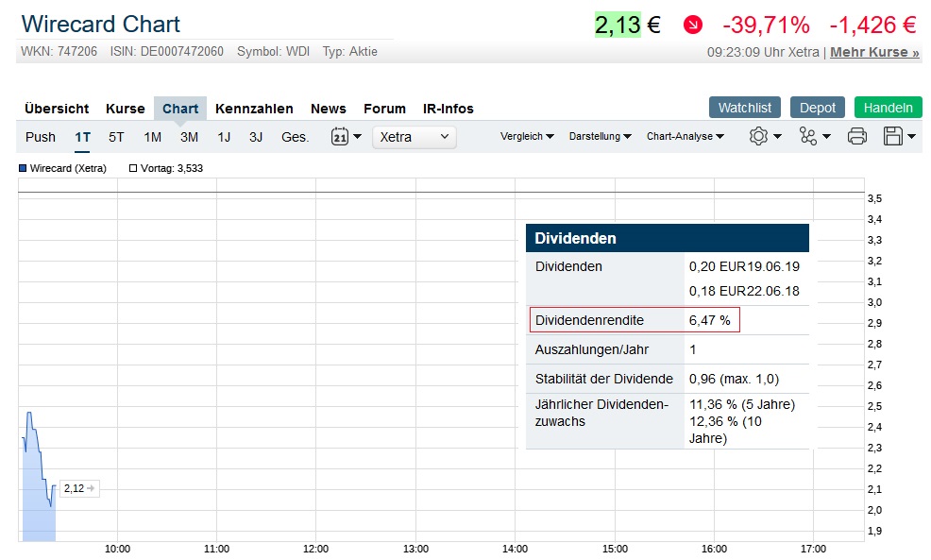Print the chart with the printer icon

click(x=856, y=137)
